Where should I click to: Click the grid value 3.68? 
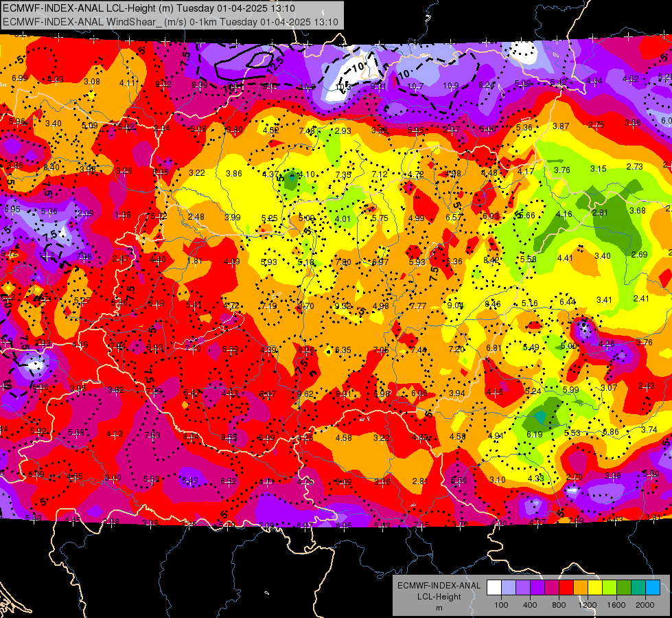[638, 211]
